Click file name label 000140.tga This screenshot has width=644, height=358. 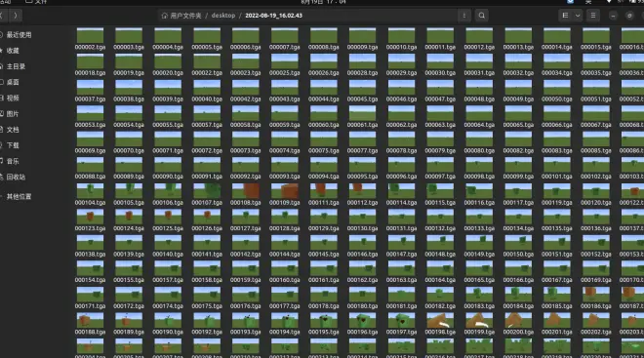click(x=168, y=255)
